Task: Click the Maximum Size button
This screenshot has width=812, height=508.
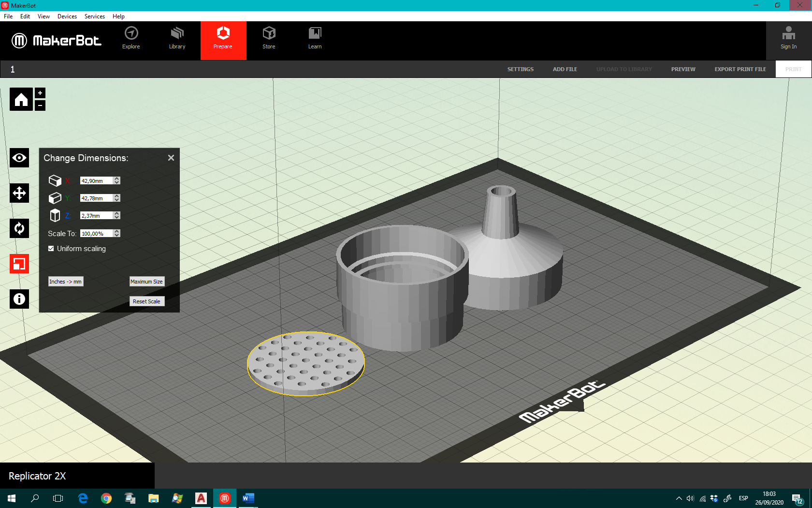Action: click(x=146, y=282)
